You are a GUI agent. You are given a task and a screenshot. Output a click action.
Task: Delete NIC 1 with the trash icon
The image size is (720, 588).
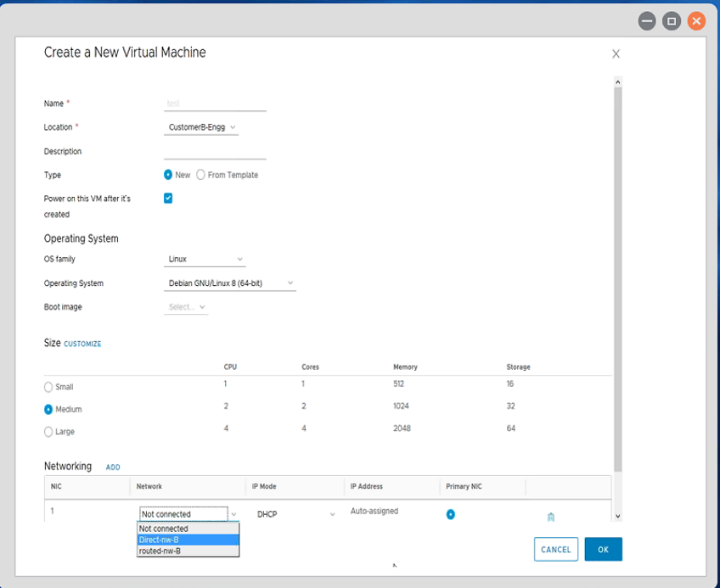click(550, 518)
